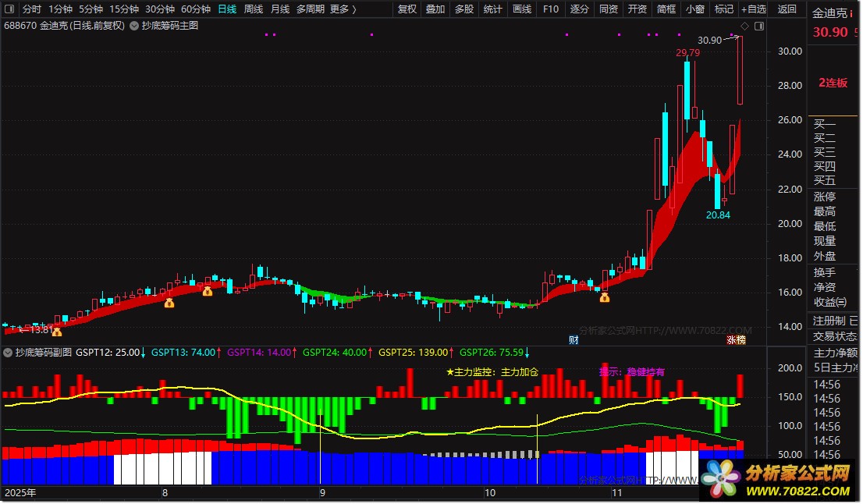The width and height of the screenshot is (863, 504).
Task: Click the 20.84 low price label
Action: click(718, 215)
